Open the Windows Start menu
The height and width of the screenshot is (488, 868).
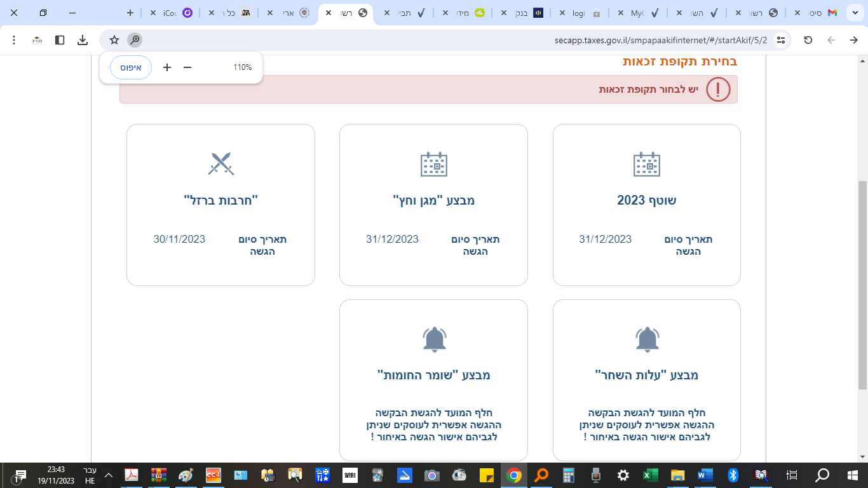pyautogui.click(x=853, y=475)
